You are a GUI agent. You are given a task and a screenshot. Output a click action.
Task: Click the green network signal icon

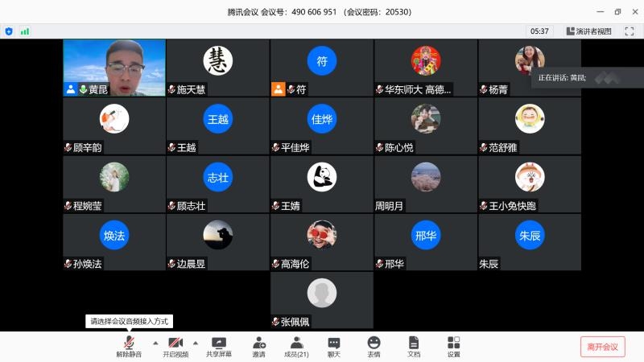(x=25, y=31)
